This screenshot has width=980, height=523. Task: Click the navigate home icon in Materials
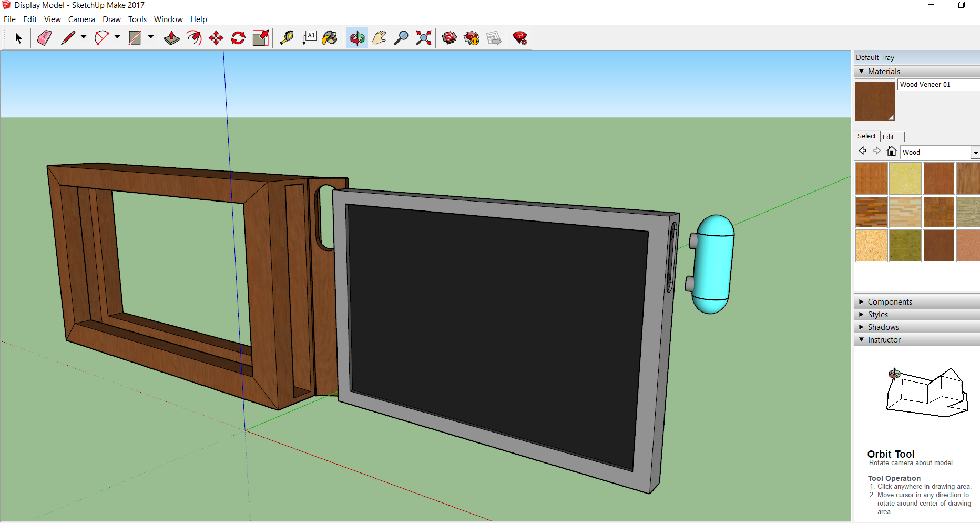point(892,150)
